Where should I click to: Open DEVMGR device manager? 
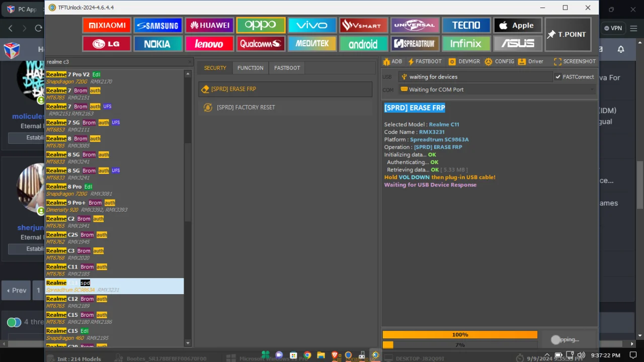(x=464, y=61)
